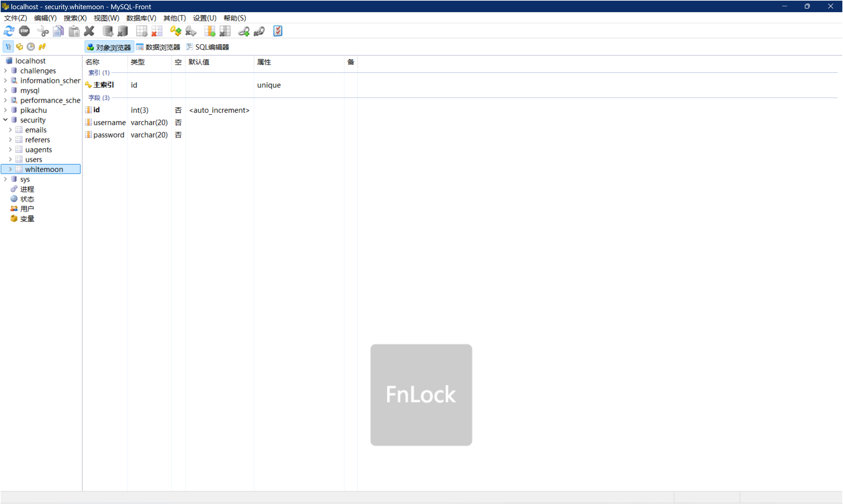Click the add index key icon

[176, 31]
